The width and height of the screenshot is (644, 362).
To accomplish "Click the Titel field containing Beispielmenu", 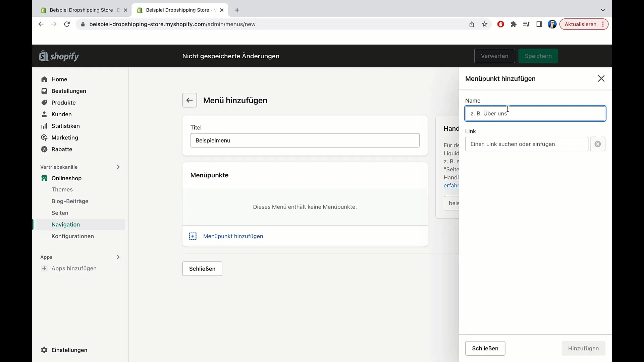I will point(305,140).
